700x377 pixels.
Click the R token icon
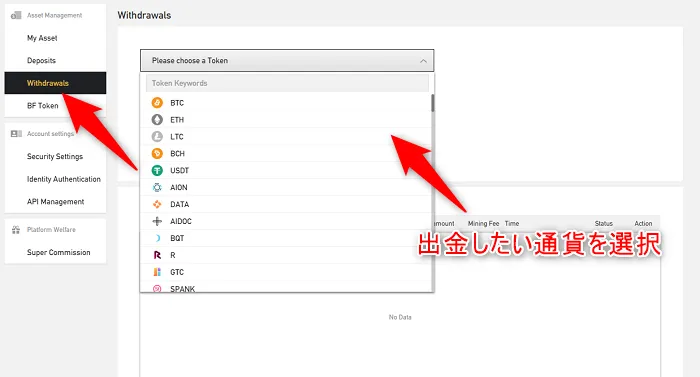coord(157,255)
